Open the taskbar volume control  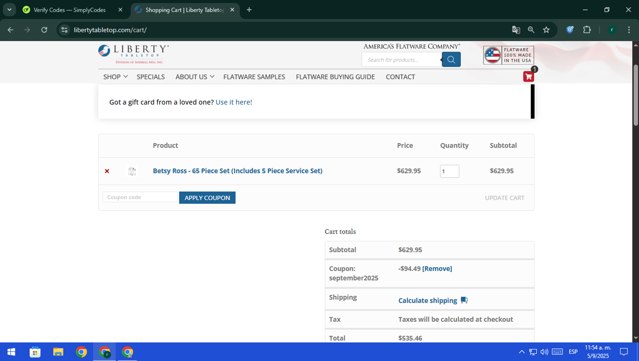[544, 352]
